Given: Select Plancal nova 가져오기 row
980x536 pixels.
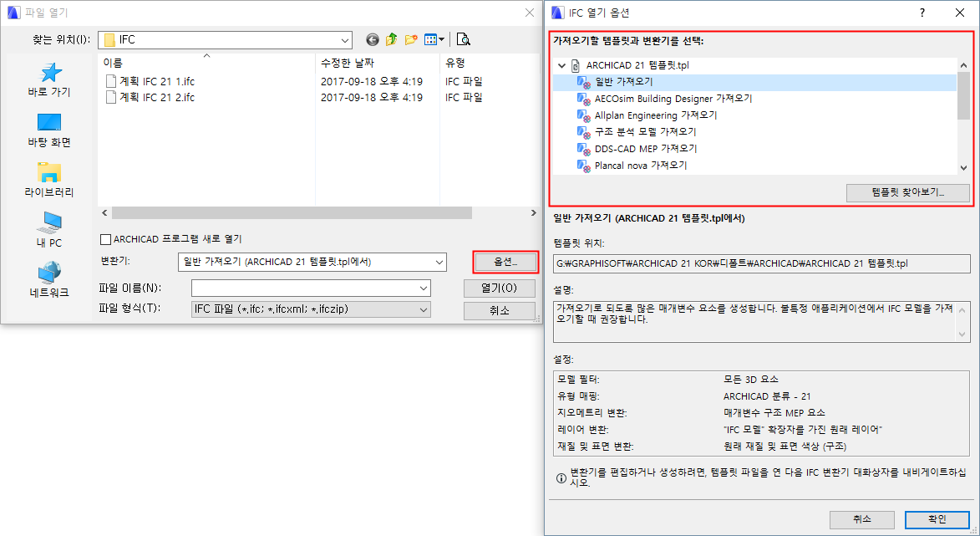Looking at the screenshot, I should click(754, 166).
